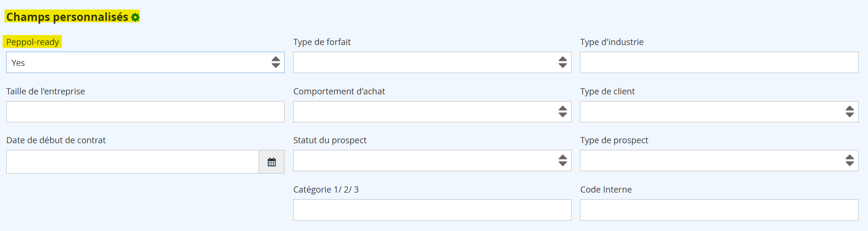
Task: Open the Peppol-ready dropdown
Action: pyautogui.click(x=145, y=63)
